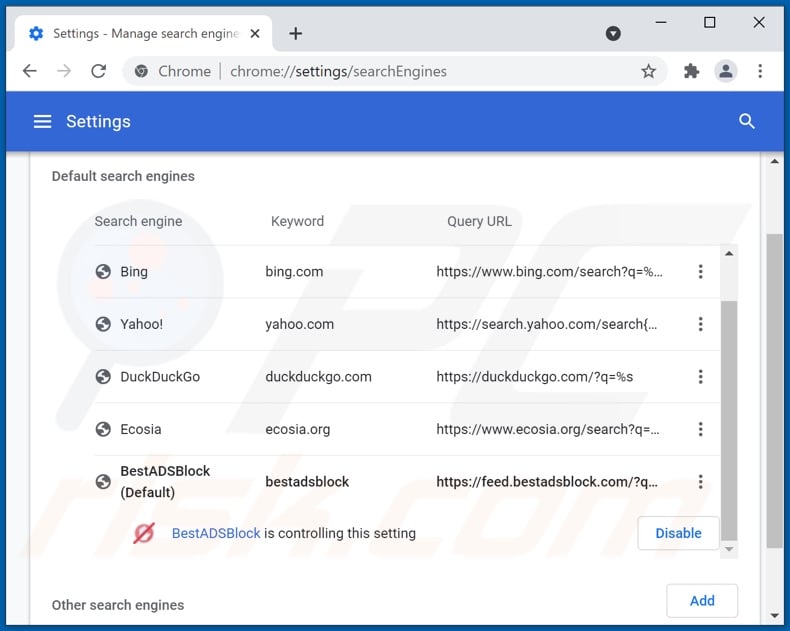Open the Settings hamburger menu

tap(42, 121)
